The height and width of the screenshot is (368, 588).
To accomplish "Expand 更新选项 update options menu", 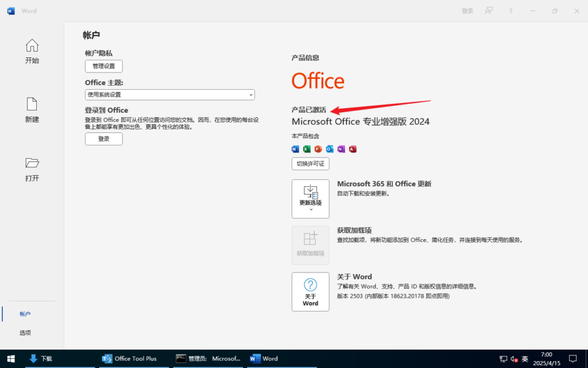I will (311, 198).
